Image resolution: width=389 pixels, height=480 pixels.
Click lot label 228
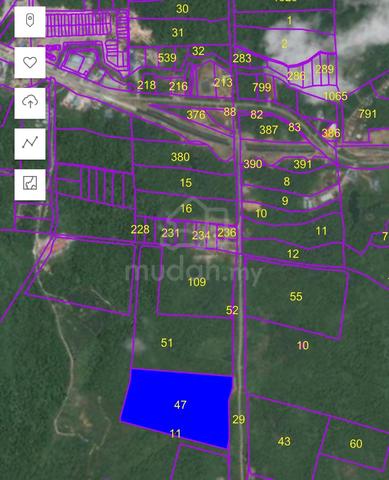(x=140, y=229)
